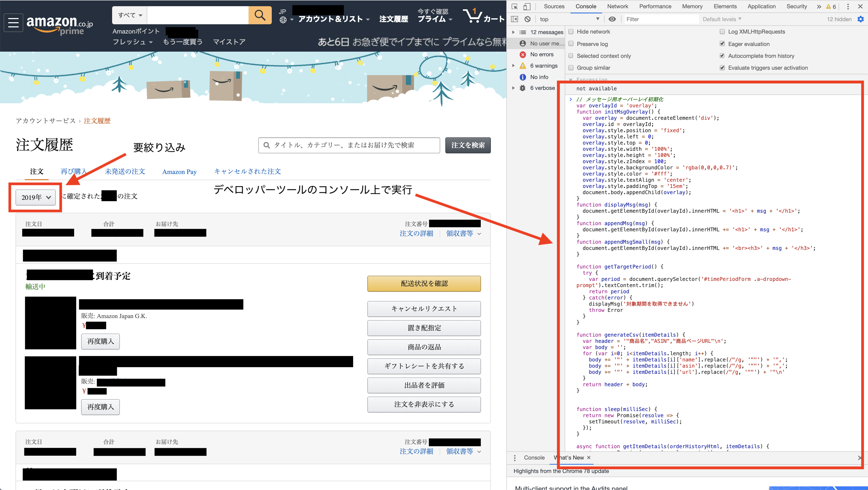Image resolution: width=868 pixels, height=490 pixels.
Task: Toggle the console sidebar icon
Action: pos(515,19)
